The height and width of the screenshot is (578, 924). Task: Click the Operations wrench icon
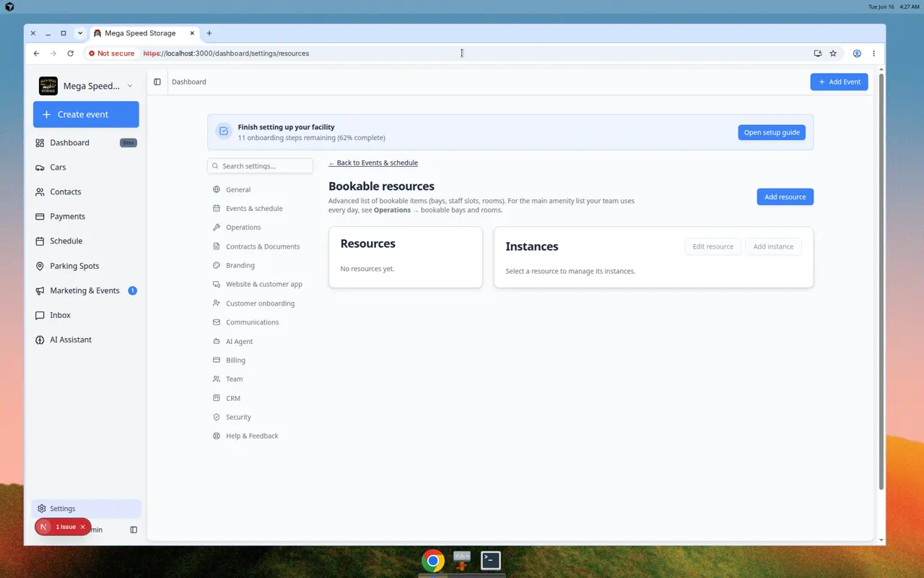217,227
